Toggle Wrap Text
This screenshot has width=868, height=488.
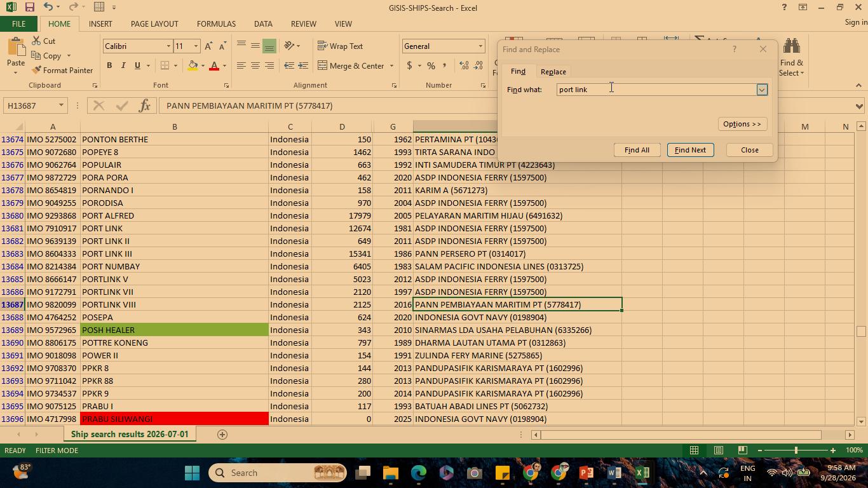coord(340,46)
